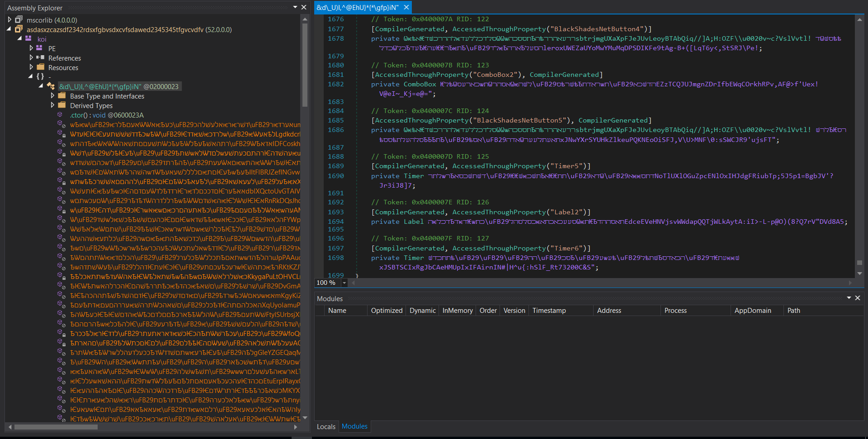Click the References node icon

click(x=40, y=58)
